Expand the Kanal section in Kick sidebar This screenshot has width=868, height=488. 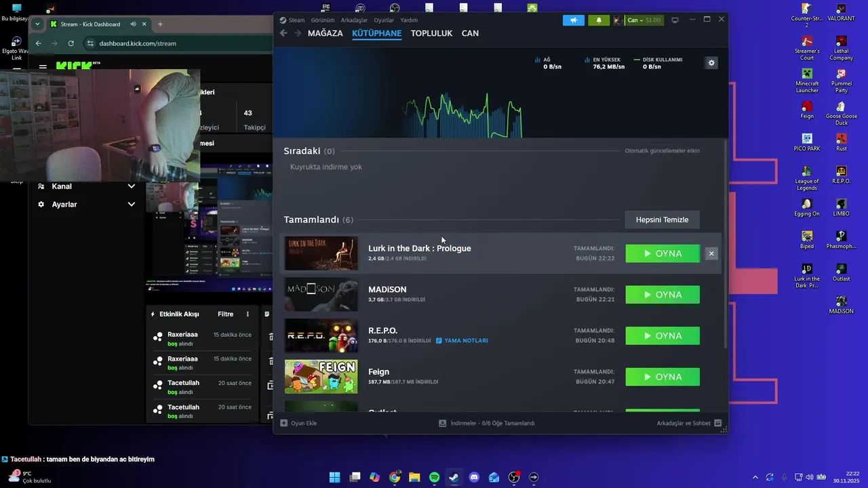tap(87, 186)
